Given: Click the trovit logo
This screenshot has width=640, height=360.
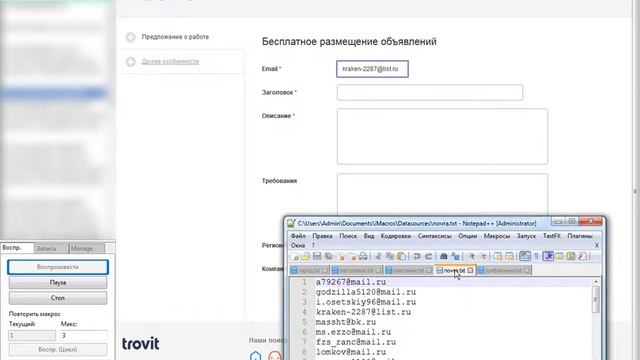Looking at the screenshot, I should pos(140,344).
